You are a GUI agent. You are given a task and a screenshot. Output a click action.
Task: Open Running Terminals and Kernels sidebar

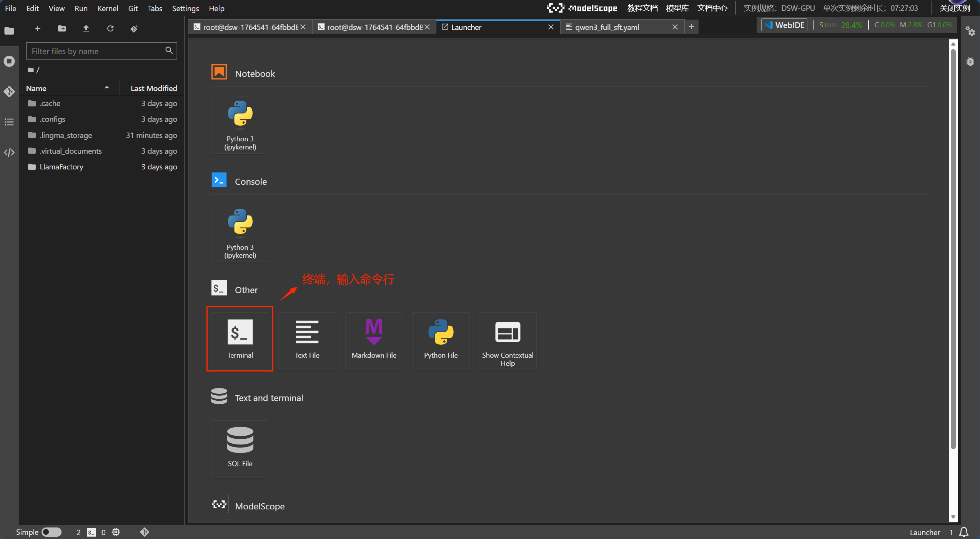[x=9, y=61]
